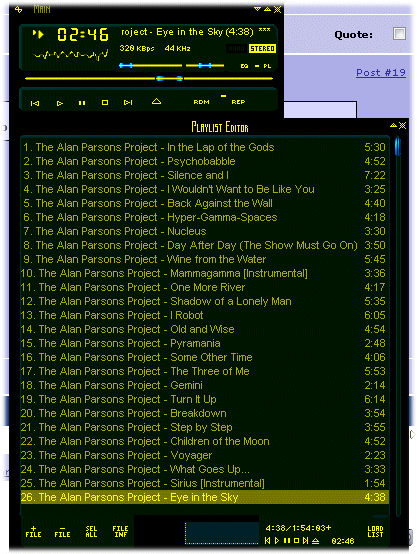Select track 11 One More River

pyautogui.click(x=205, y=287)
